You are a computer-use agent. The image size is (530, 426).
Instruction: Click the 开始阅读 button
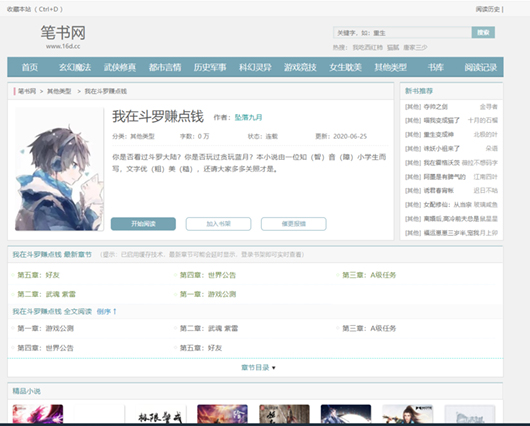[143, 224]
